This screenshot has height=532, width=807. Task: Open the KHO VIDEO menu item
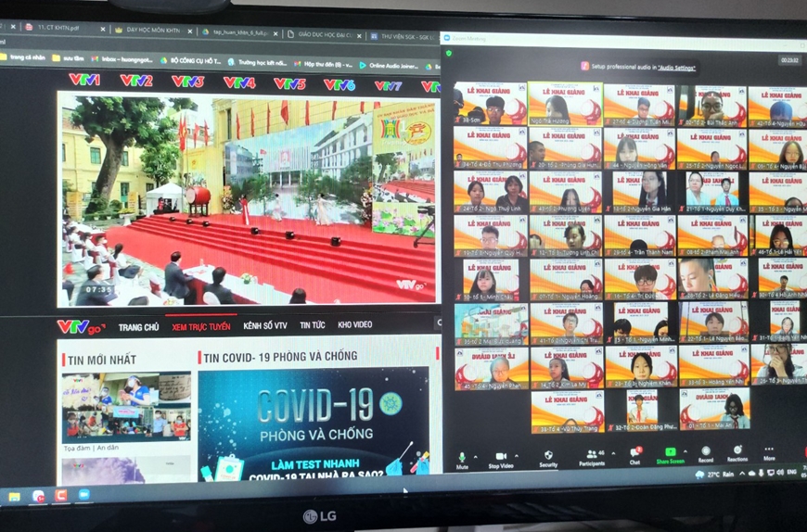click(354, 324)
